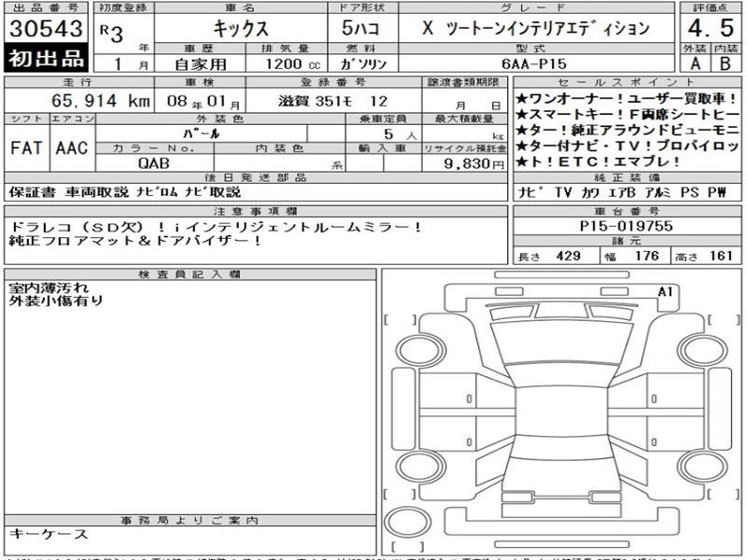Select the exterior grade A

coord(696,63)
